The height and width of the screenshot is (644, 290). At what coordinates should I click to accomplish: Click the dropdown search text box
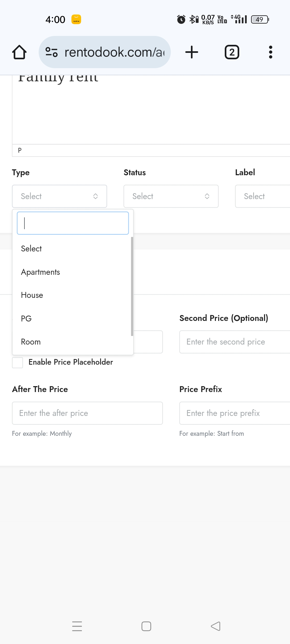coord(73,223)
